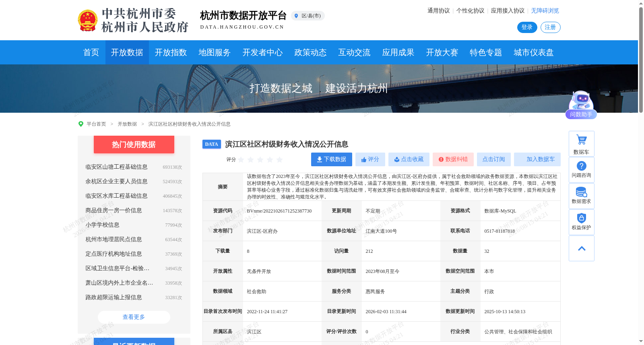
Task: Click the back-to-top arrow button
Action: coord(582,248)
